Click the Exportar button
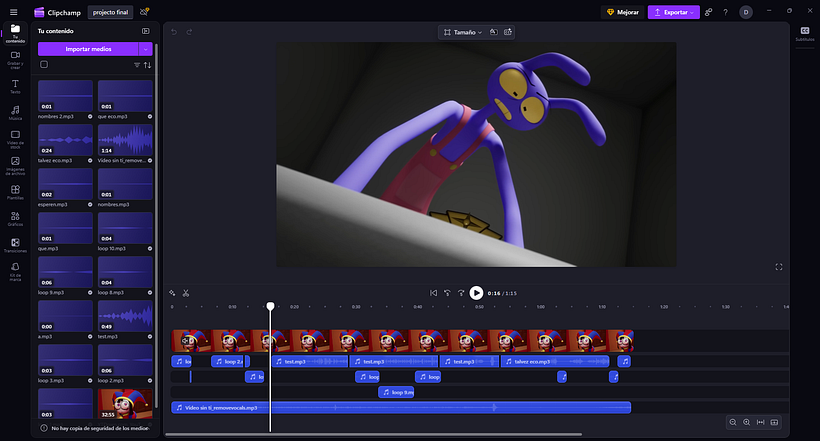This screenshot has height=441, width=820. (673, 12)
